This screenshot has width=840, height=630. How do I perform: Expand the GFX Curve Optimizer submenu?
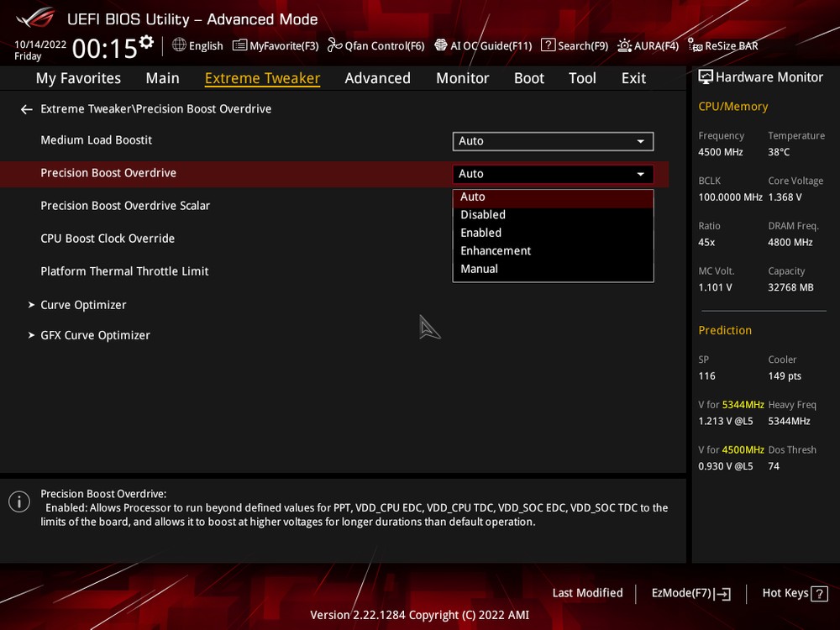pyautogui.click(x=95, y=335)
